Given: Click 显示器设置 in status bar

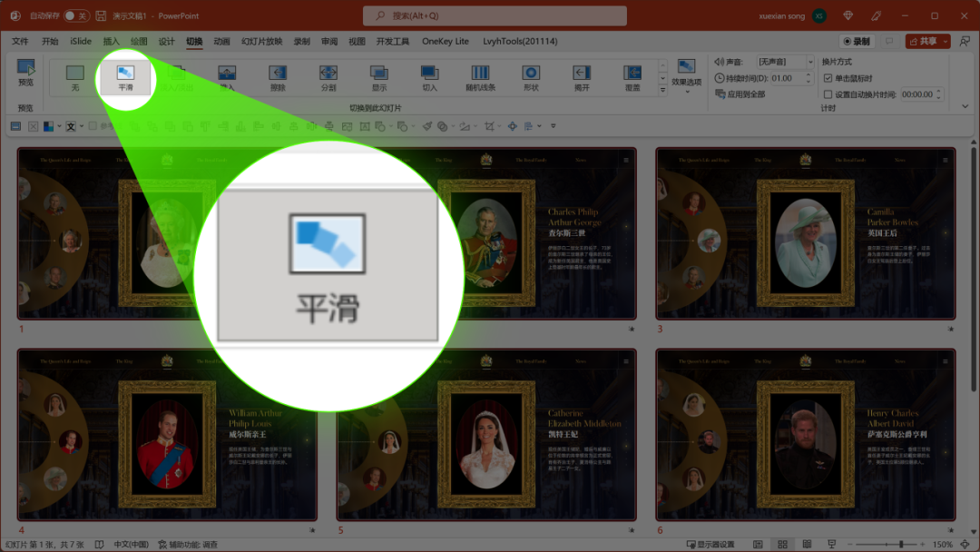Looking at the screenshot, I should point(711,545).
